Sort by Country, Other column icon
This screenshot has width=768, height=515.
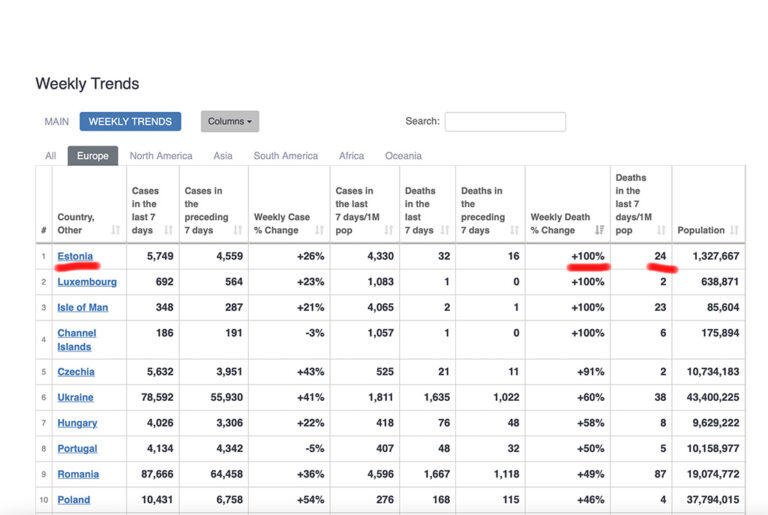pyautogui.click(x=115, y=231)
